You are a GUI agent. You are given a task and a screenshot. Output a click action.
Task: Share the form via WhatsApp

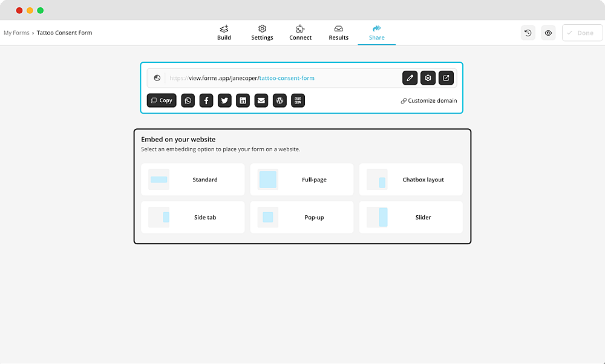pos(188,100)
